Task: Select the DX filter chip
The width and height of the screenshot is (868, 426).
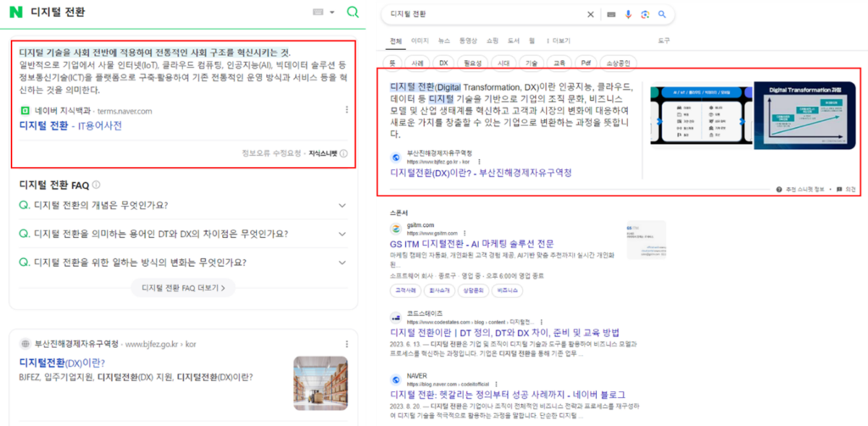Action: (x=443, y=63)
